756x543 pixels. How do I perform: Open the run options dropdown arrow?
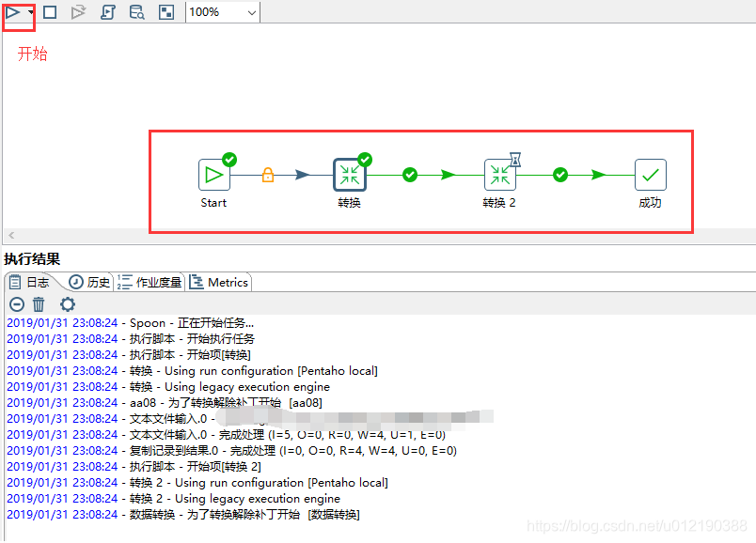(x=31, y=12)
